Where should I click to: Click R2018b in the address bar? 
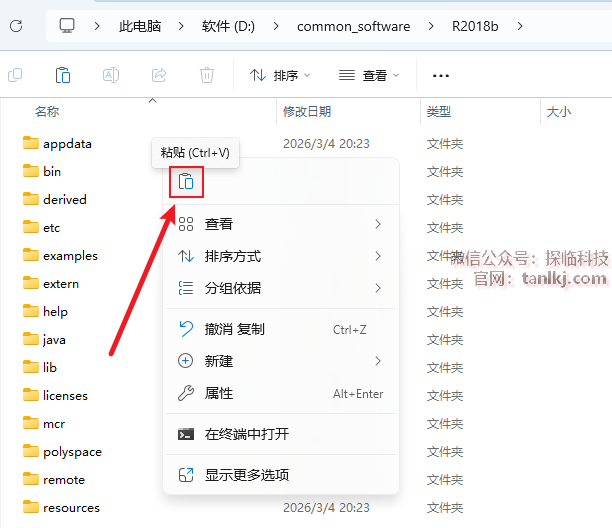[x=475, y=26]
